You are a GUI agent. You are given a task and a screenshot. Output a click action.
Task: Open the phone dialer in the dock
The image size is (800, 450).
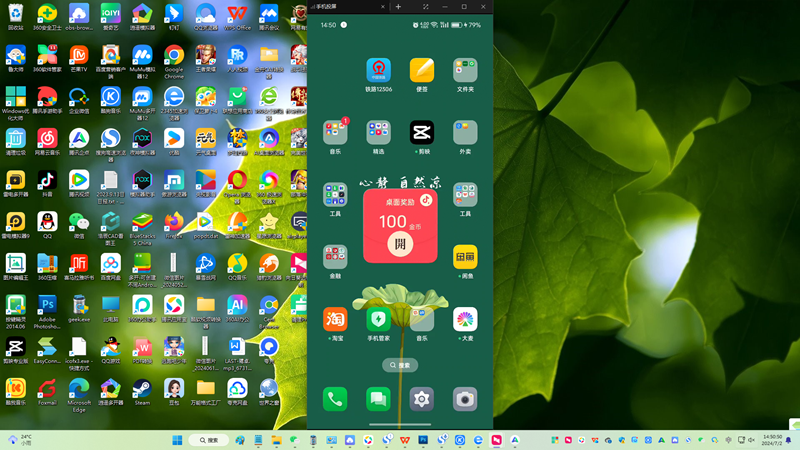[335, 399]
